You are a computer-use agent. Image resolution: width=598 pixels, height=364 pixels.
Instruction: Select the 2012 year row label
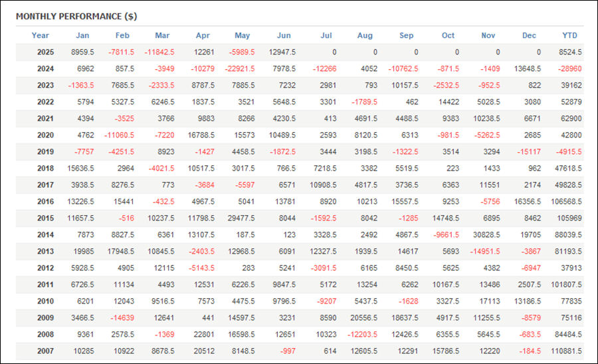coord(45,268)
